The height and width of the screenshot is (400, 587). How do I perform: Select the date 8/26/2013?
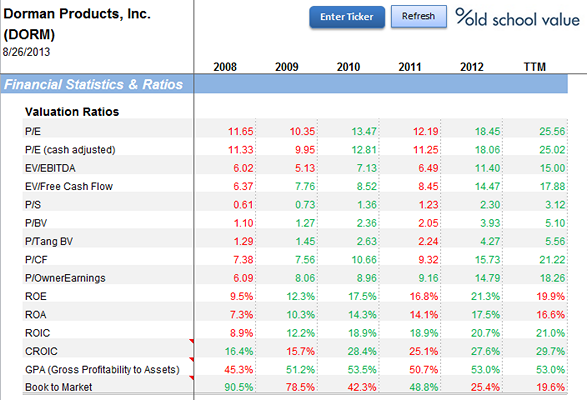[x=26, y=52]
